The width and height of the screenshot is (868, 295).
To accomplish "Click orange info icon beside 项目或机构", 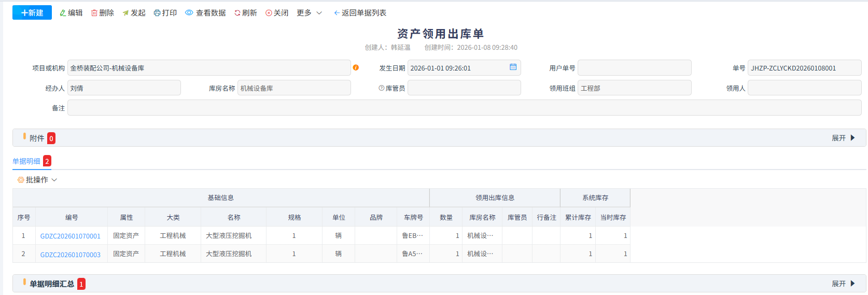I will [356, 67].
